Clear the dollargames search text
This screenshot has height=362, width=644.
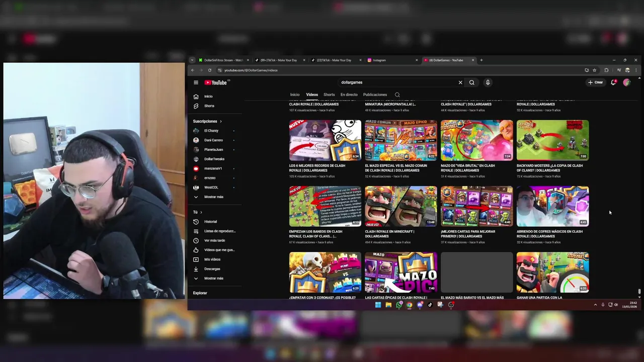coord(460,82)
